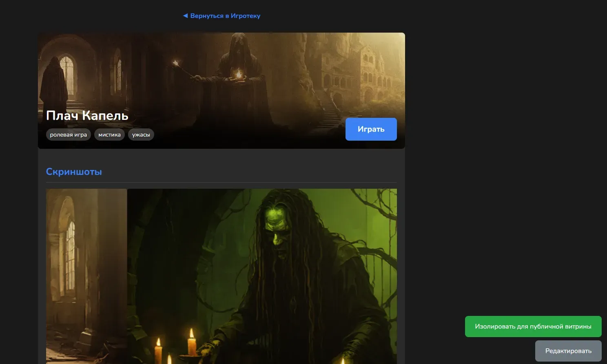Click the Плач Капель game title
This screenshot has height=364, width=607.
pos(87,116)
